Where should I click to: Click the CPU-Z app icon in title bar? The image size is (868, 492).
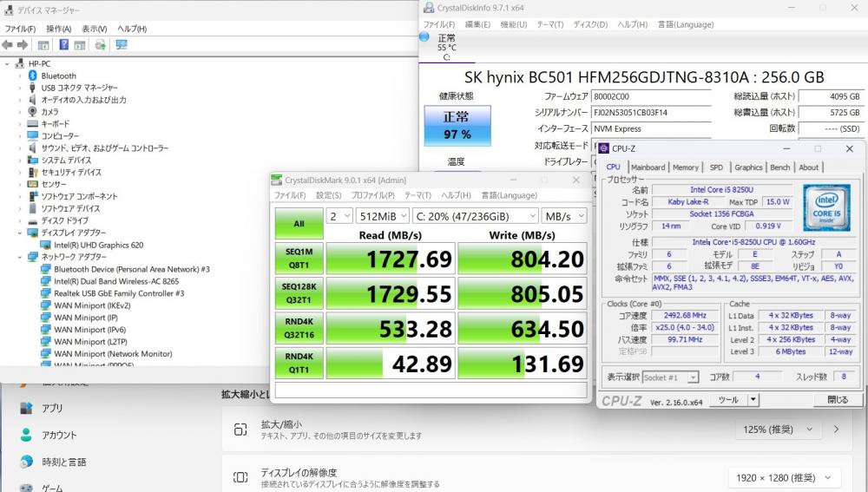[x=604, y=148]
